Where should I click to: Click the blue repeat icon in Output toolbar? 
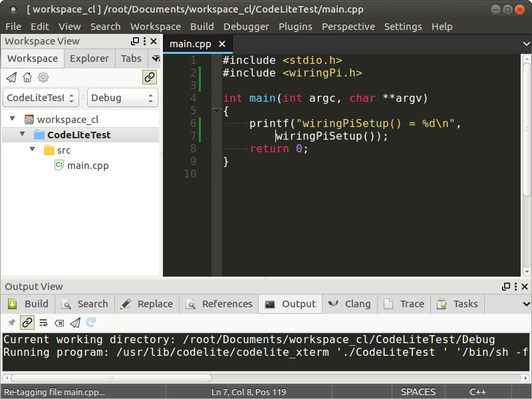pyautogui.click(x=91, y=323)
